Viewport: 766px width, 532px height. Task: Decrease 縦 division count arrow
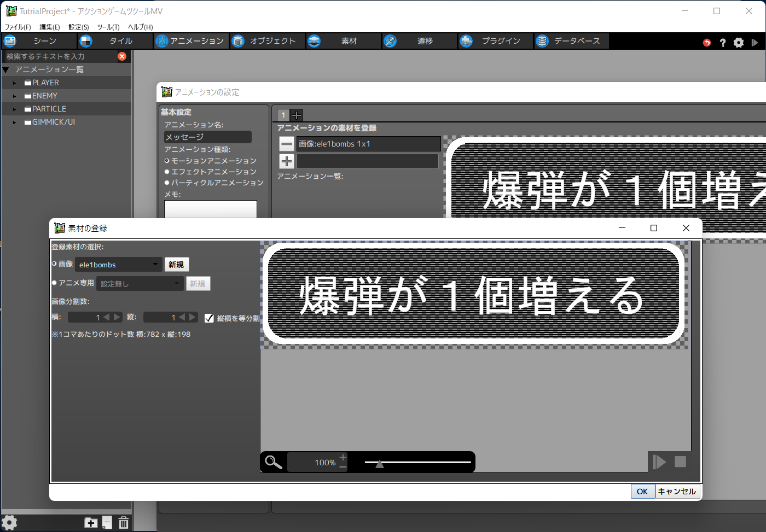coord(182,317)
